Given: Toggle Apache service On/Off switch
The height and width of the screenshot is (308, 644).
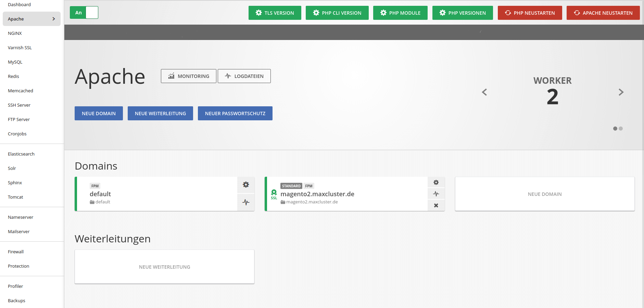Looking at the screenshot, I should tap(84, 13).
